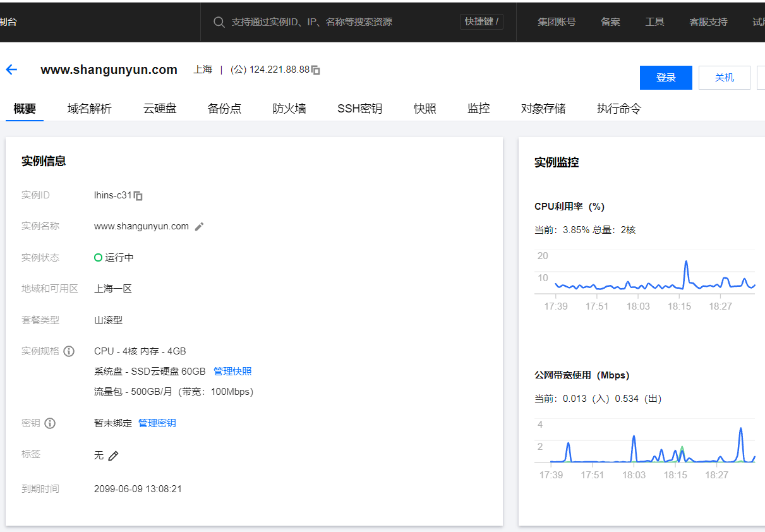Viewport: 765px width, 532px height.
Task: Copy the public IP 124.221.88.88
Action: tap(316, 70)
